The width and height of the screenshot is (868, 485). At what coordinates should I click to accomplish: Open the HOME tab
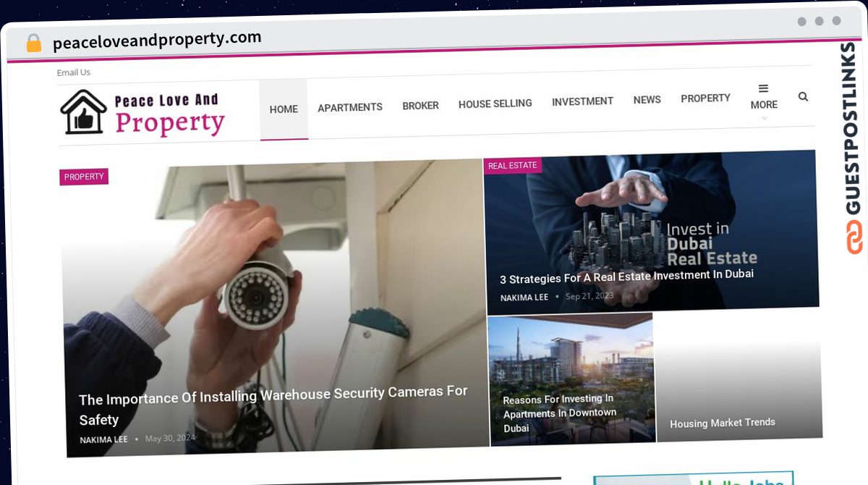tap(284, 109)
